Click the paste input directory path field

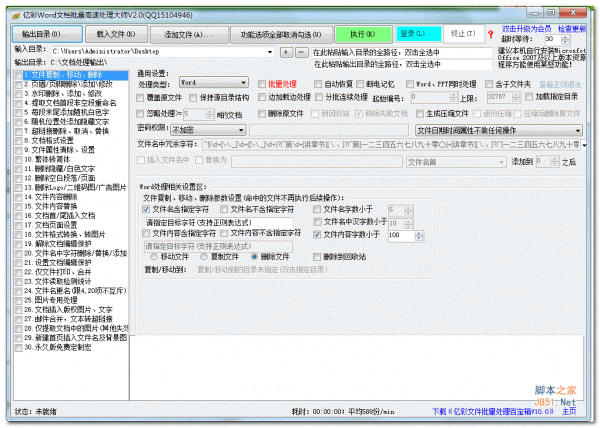[402, 52]
